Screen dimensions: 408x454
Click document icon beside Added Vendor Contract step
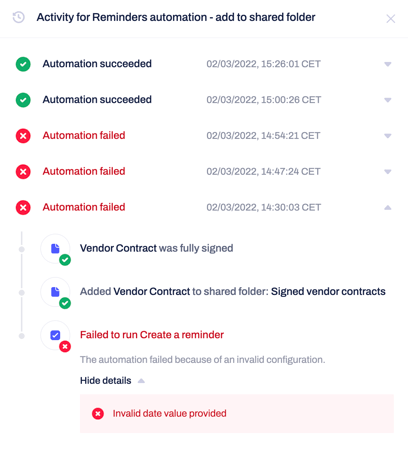click(55, 292)
